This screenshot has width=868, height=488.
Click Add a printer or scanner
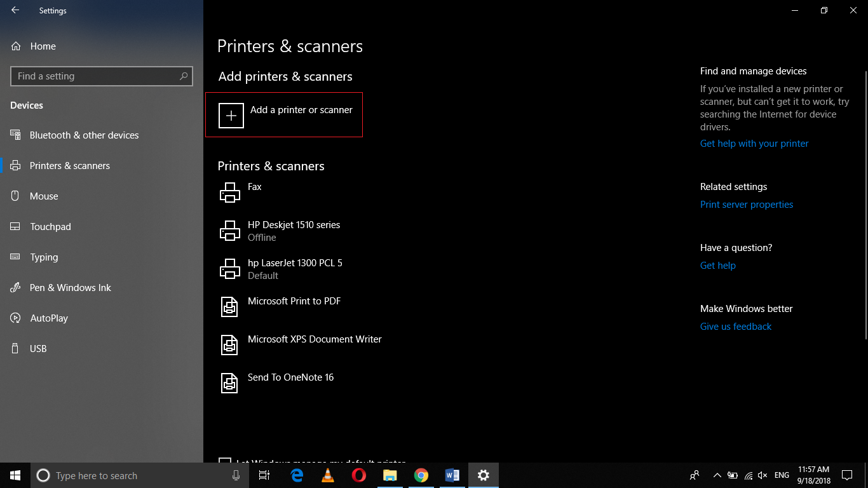tap(284, 115)
